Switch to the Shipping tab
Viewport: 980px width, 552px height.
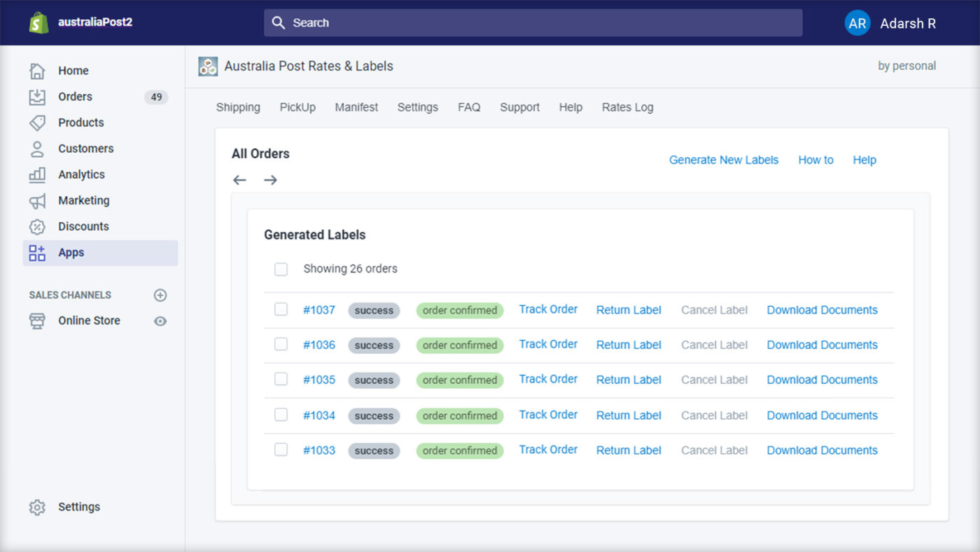[238, 107]
